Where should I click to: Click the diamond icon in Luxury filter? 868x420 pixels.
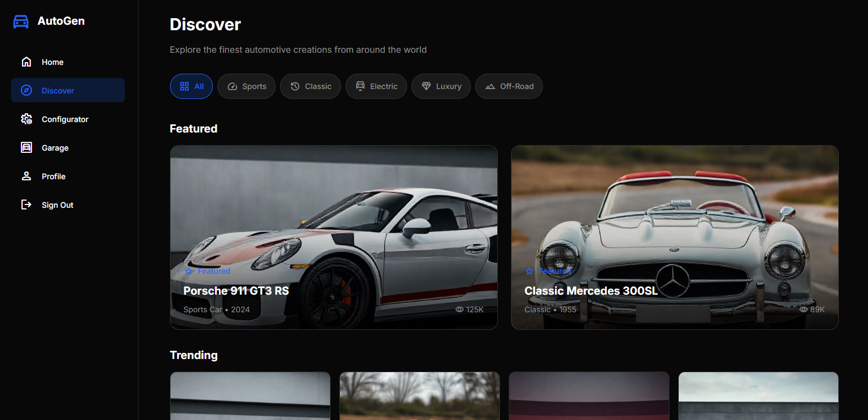[426, 86]
